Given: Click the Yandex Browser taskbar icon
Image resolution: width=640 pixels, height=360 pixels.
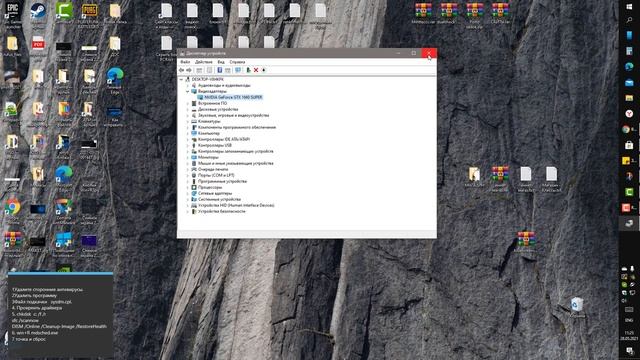Looking at the screenshot, I should point(629,114).
